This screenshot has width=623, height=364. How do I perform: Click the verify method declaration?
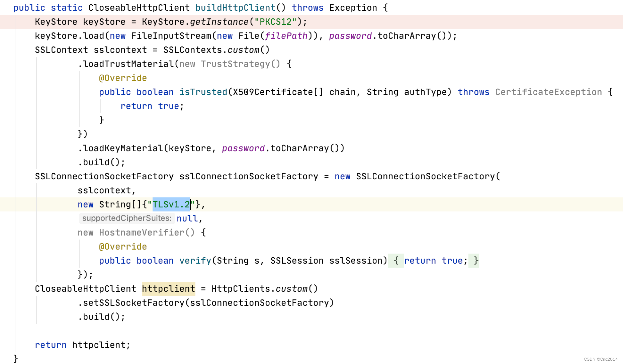pos(195,261)
